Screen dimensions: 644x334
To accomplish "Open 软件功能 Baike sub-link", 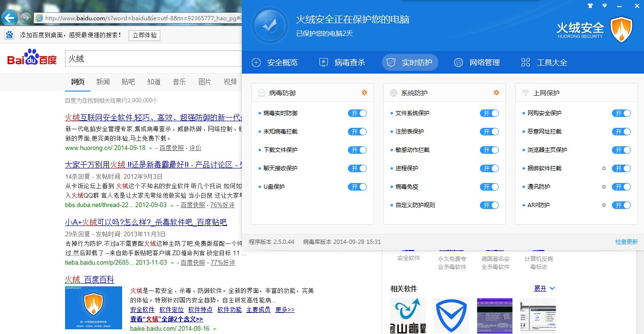I will point(230,310).
